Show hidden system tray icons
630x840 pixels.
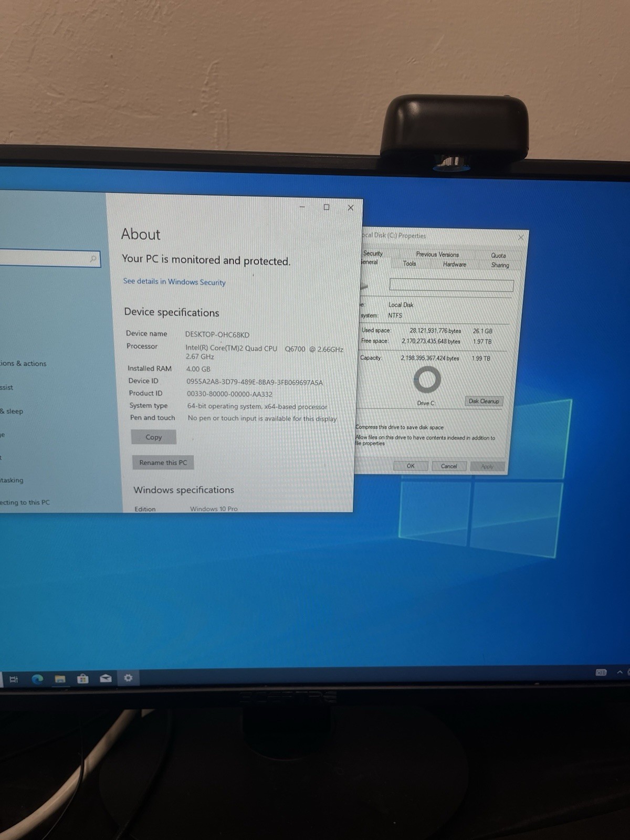[619, 672]
